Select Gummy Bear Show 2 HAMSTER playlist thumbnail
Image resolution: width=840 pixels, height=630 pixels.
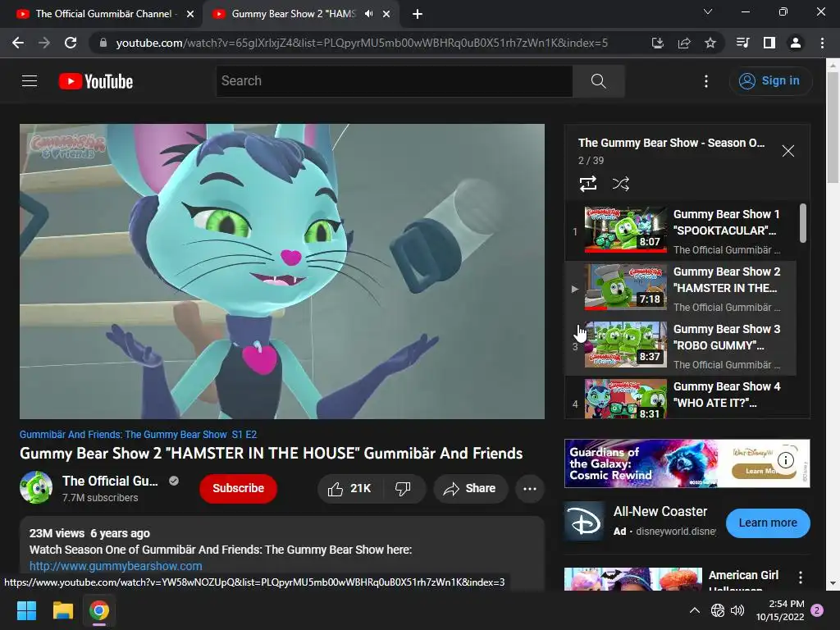coord(626,286)
